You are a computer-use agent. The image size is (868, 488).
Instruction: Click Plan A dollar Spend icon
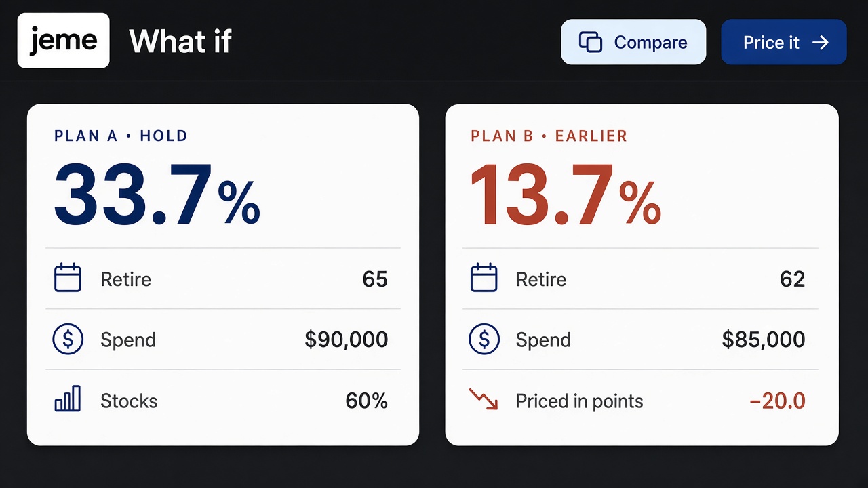[68, 340]
